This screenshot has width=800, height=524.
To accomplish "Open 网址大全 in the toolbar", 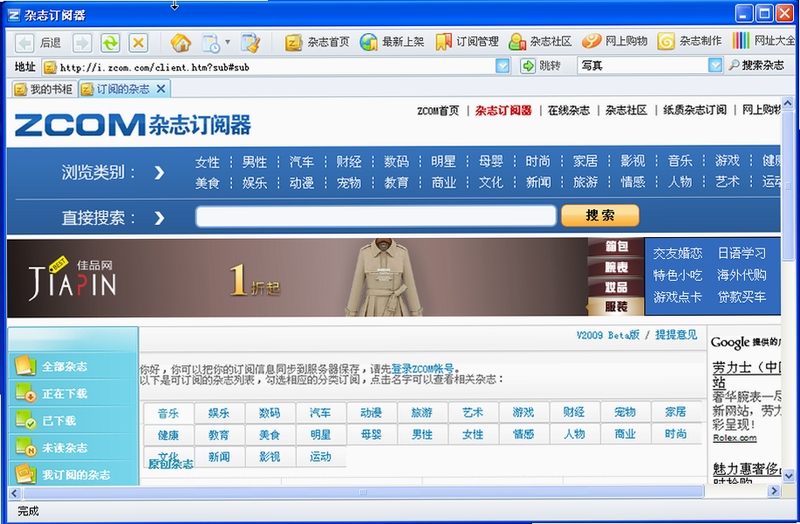I will [x=764, y=41].
